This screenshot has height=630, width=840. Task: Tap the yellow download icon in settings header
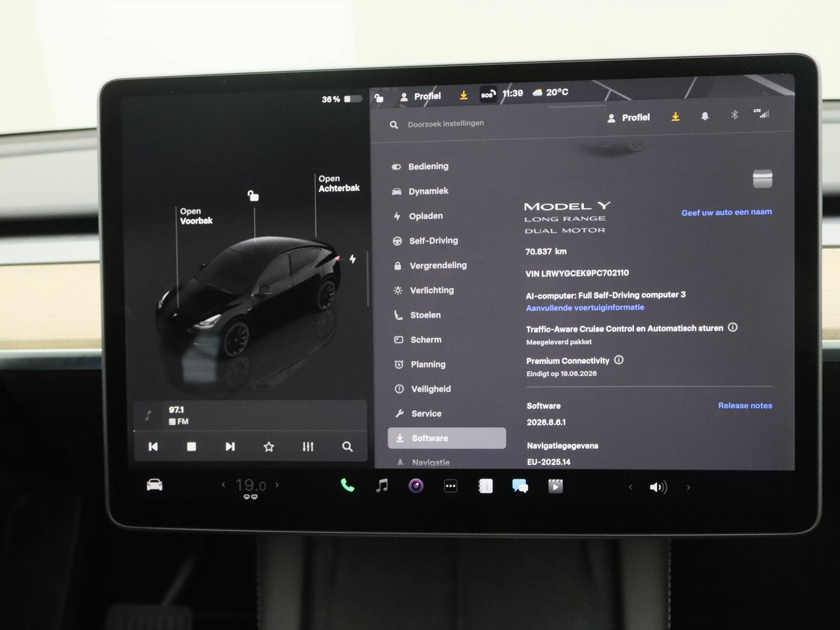tap(675, 117)
